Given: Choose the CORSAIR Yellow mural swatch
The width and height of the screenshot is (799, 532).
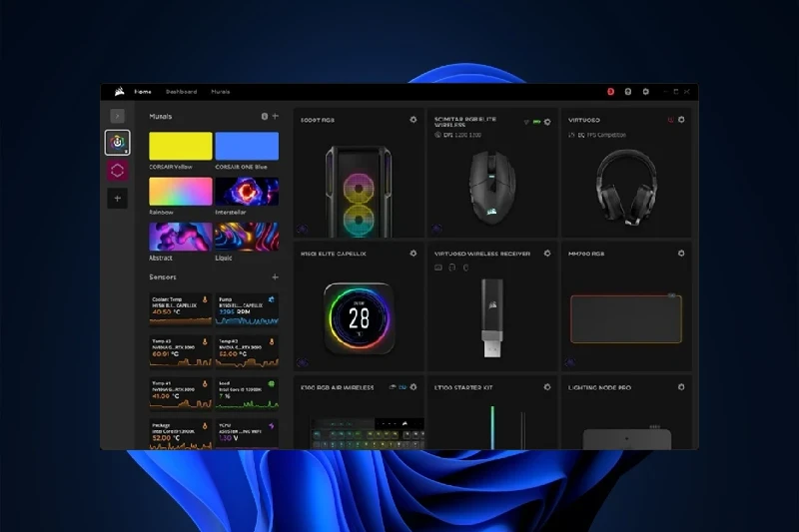Looking at the screenshot, I should coord(181,146).
